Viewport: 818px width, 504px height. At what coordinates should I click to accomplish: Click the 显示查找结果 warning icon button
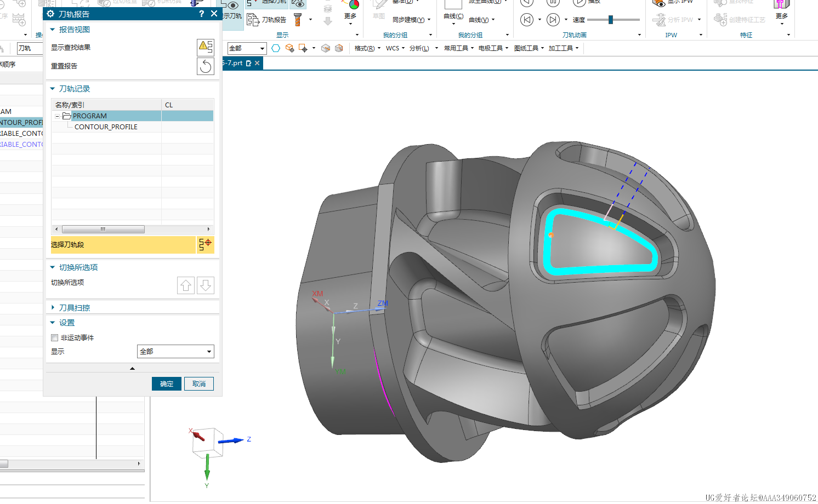tap(206, 47)
